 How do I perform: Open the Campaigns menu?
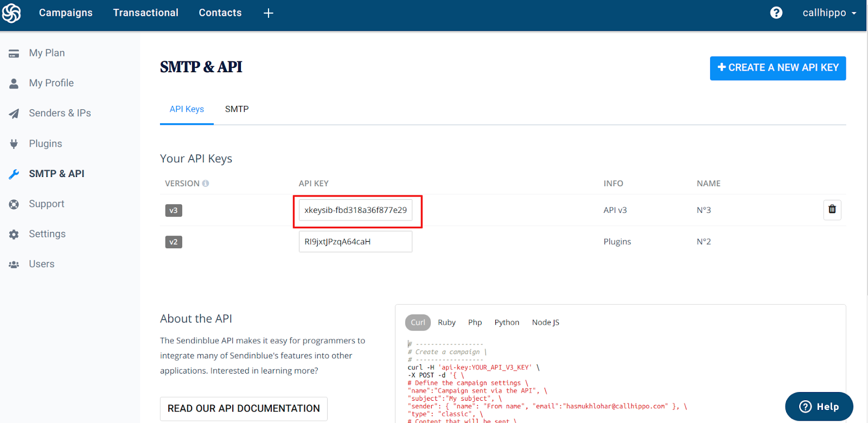point(66,12)
